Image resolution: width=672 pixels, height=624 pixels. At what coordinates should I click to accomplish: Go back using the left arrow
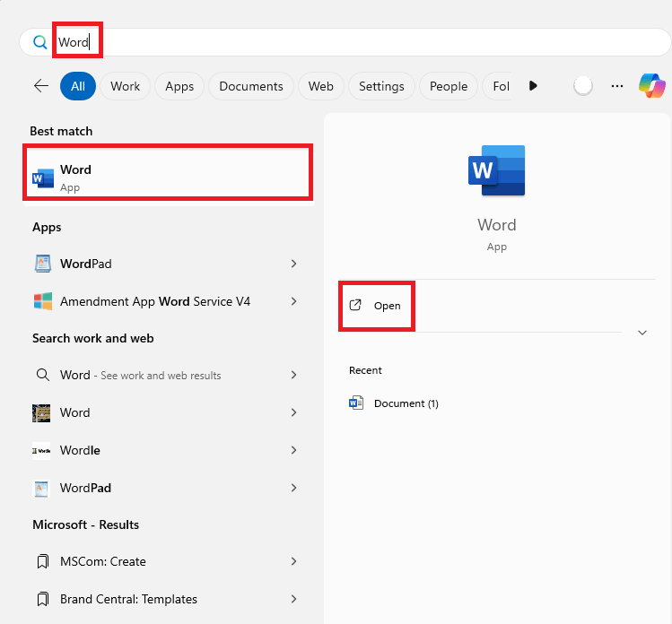click(41, 86)
